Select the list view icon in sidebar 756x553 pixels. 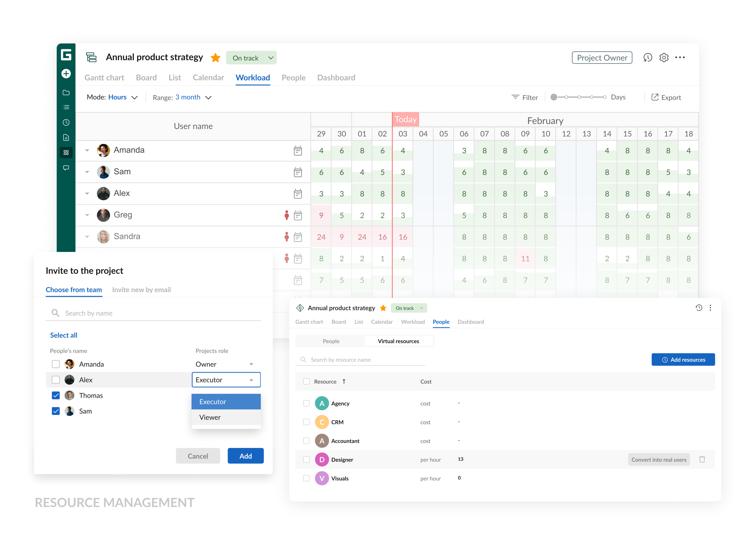click(x=66, y=107)
